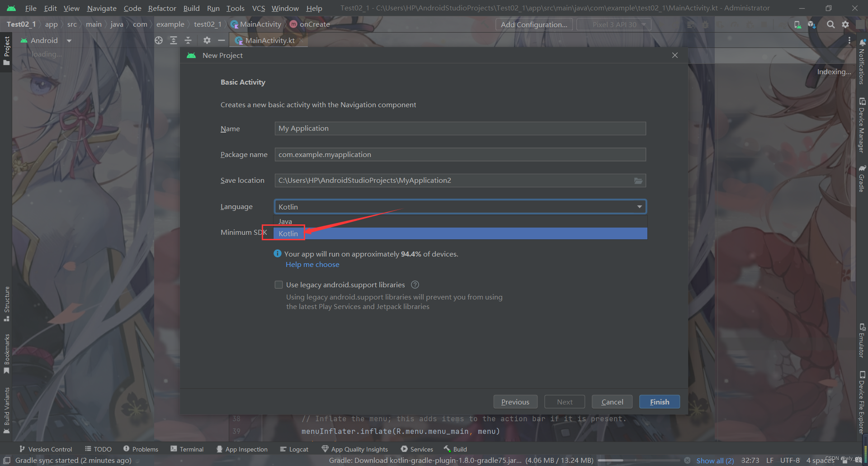Image resolution: width=868 pixels, height=466 pixels.
Task: Click the Name input field
Action: click(460, 128)
